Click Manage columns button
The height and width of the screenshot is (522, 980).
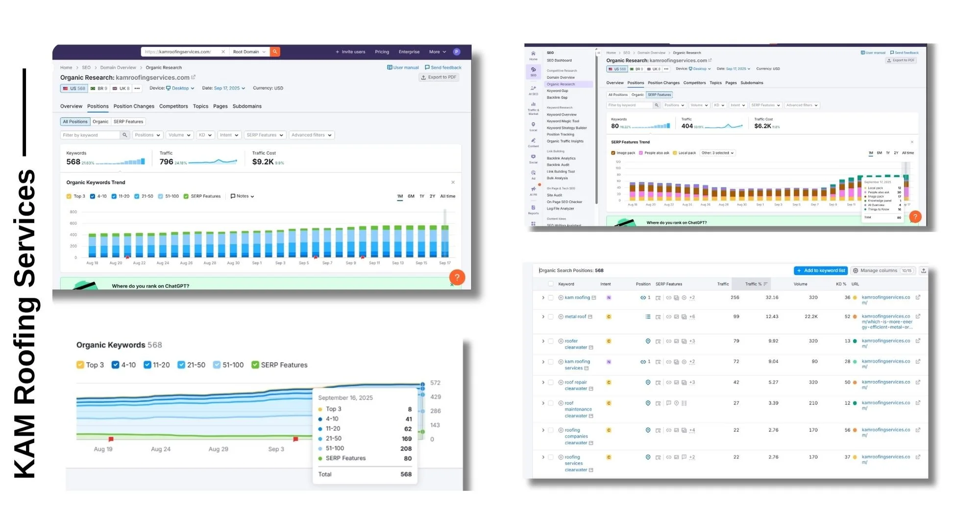(883, 271)
